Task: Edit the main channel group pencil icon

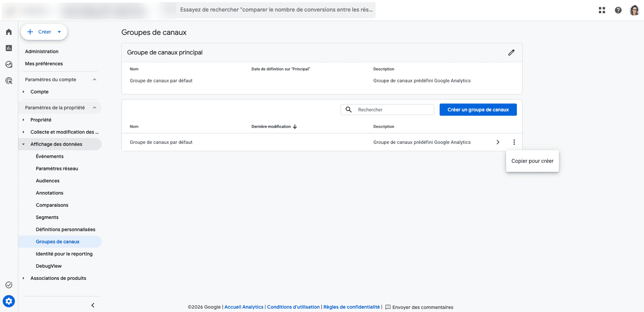Action: point(511,52)
